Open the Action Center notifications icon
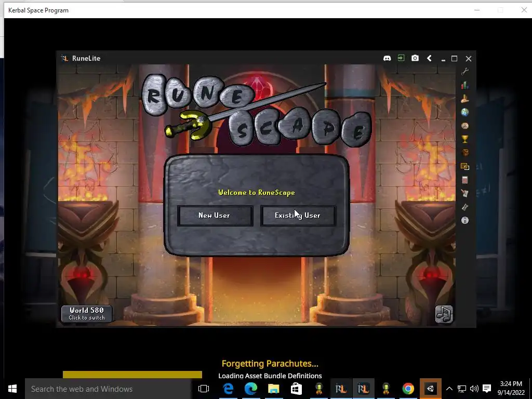Viewport: 532px width, 399px height. click(487, 389)
